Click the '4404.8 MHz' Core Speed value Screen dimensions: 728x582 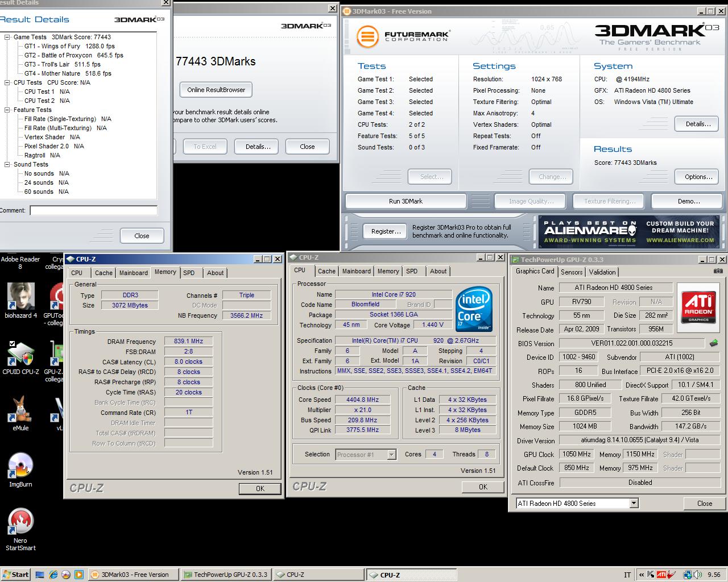point(362,400)
